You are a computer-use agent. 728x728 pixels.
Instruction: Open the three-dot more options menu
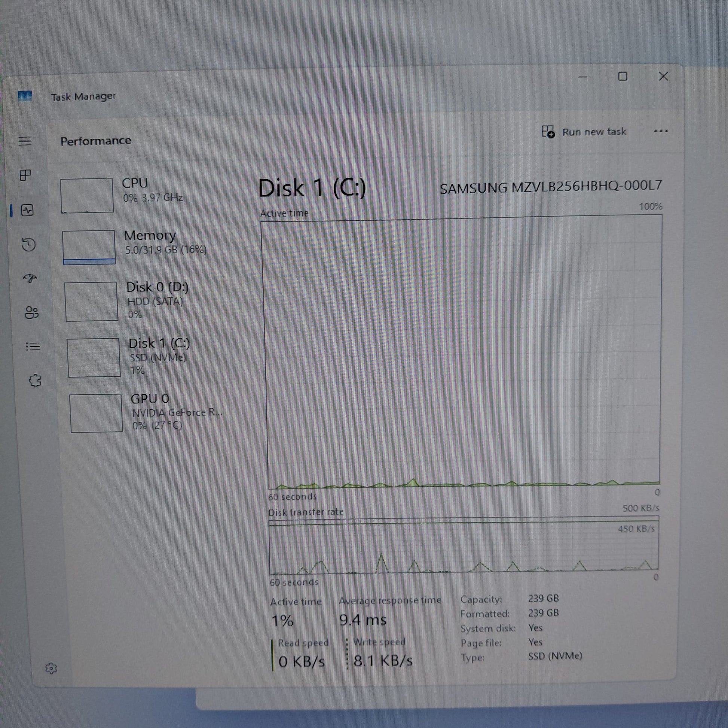coord(661,131)
